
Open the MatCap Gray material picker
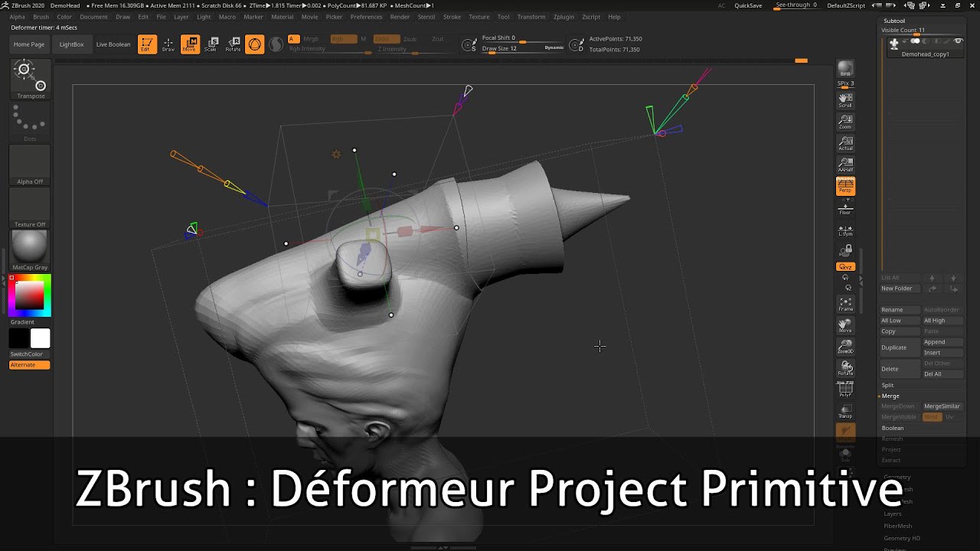31,251
